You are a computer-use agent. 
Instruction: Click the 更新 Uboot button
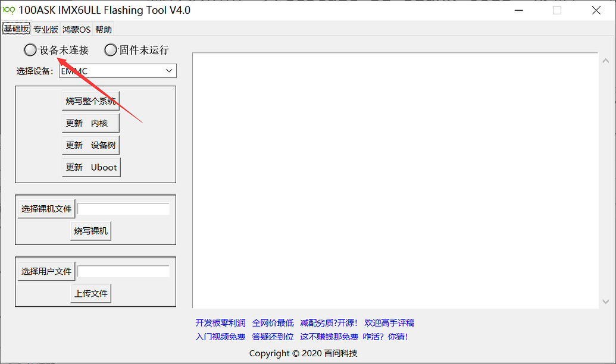pyautogui.click(x=91, y=167)
